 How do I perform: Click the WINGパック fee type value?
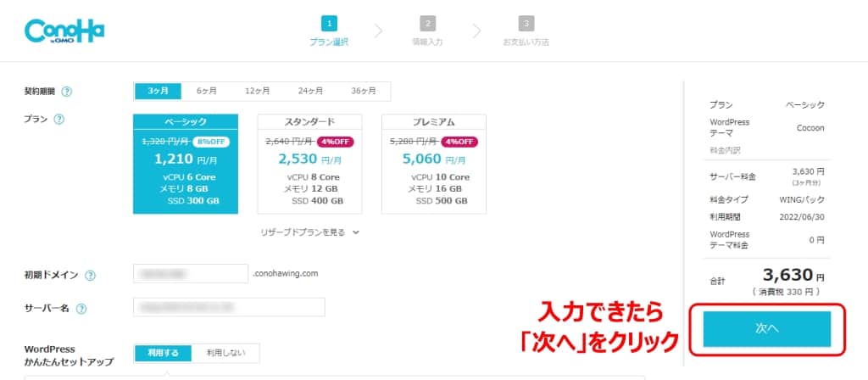[802, 198]
